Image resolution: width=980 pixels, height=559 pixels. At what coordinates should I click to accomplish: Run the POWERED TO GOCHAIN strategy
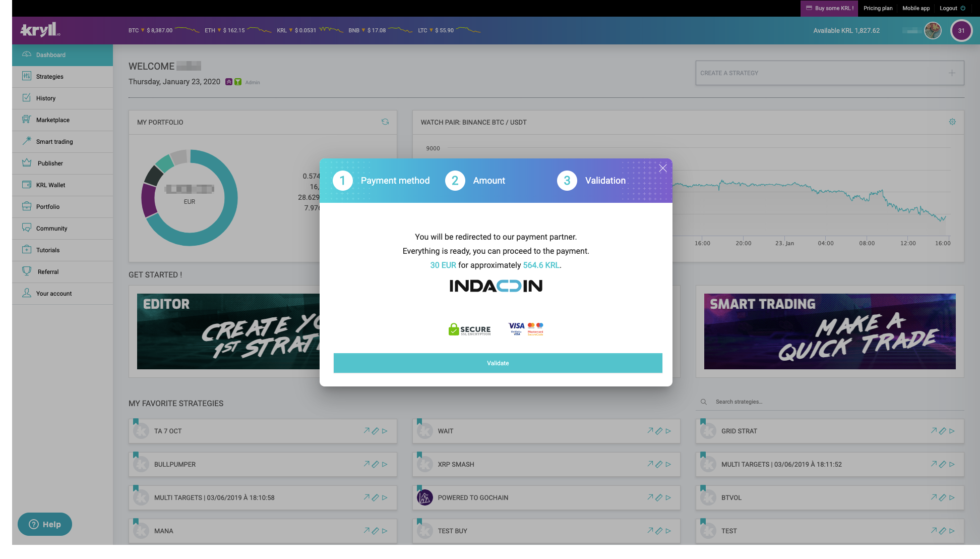pos(668,497)
